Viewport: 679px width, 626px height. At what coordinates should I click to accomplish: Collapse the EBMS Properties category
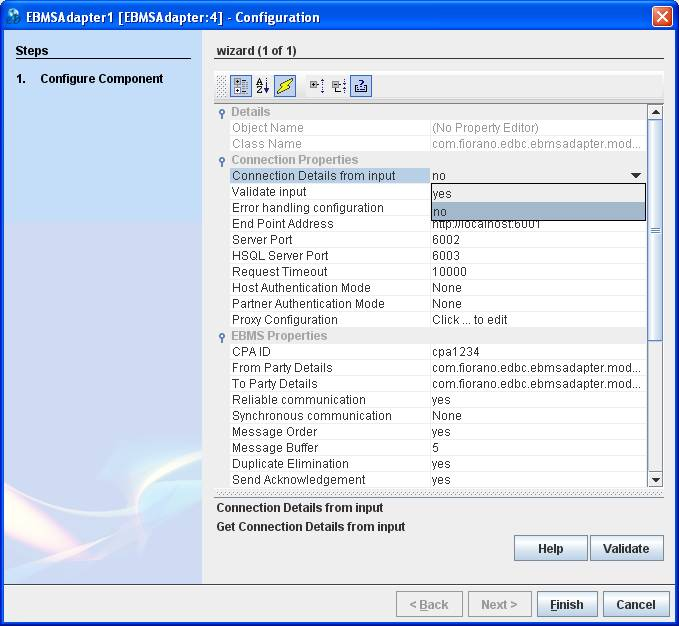click(x=222, y=338)
